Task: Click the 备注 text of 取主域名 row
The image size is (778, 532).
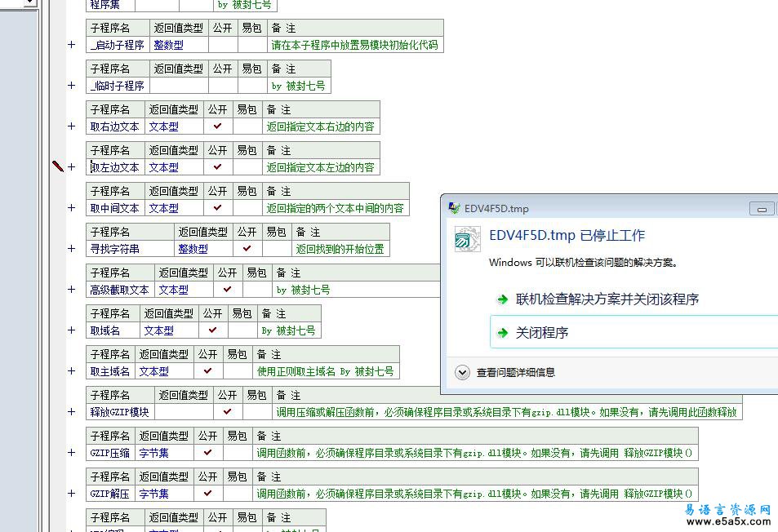Action: point(325,371)
